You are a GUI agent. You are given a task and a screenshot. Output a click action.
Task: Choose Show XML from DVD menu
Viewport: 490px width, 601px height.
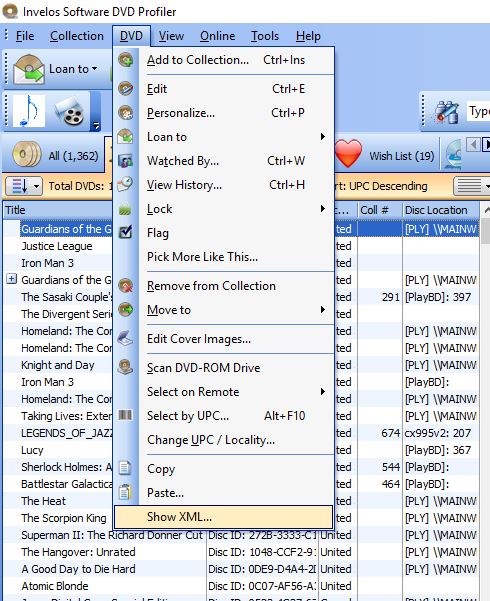point(224,517)
